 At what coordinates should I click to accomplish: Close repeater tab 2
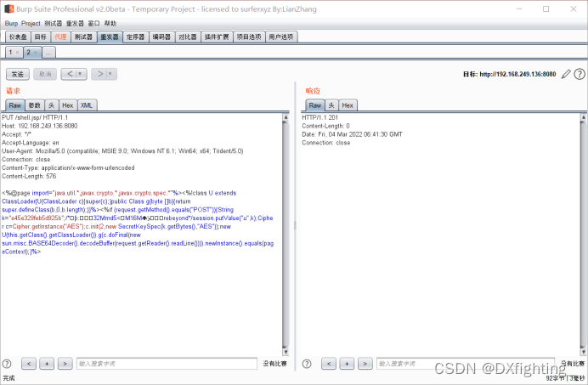coord(36,53)
